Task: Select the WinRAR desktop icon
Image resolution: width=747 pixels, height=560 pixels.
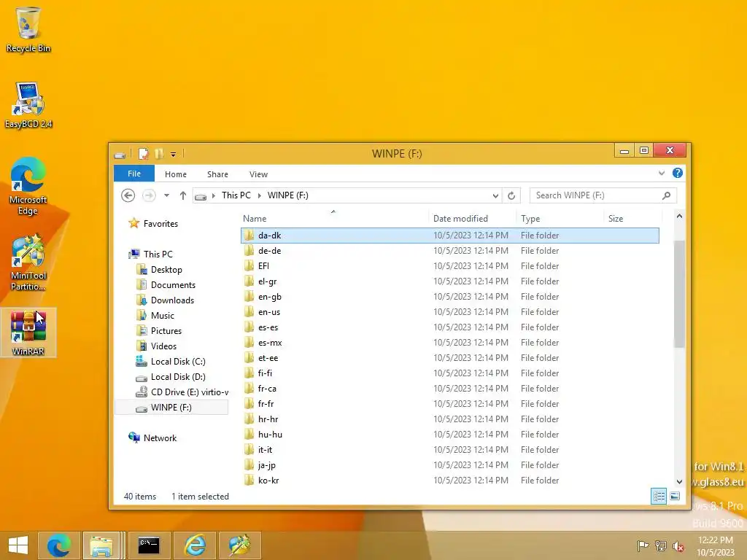Action: click(x=28, y=332)
